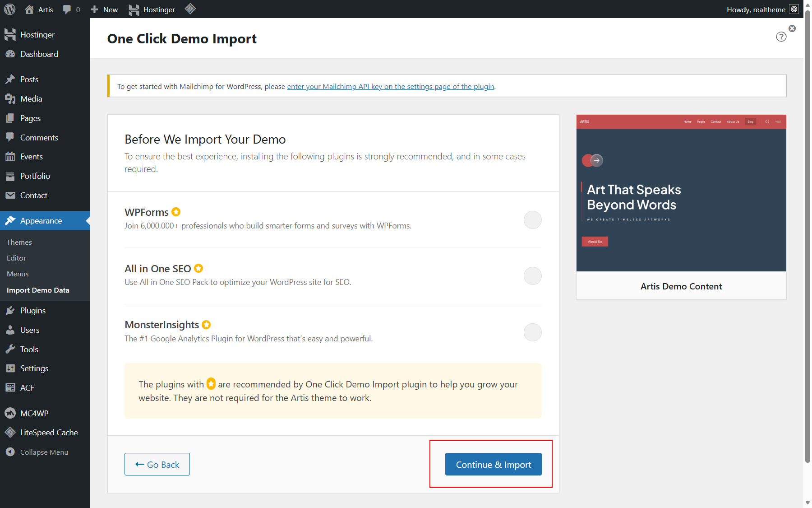This screenshot has height=508, width=812.
Task: Click the Go Back button
Action: tap(157, 464)
